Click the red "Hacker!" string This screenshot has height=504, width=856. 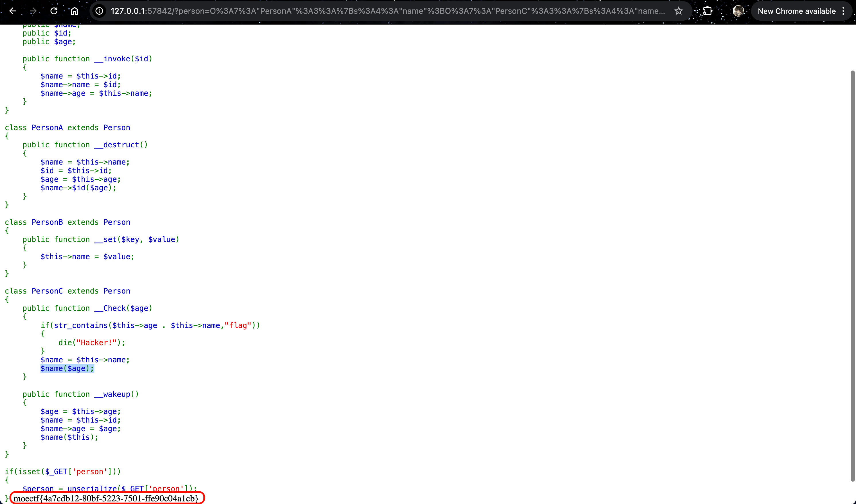96,343
